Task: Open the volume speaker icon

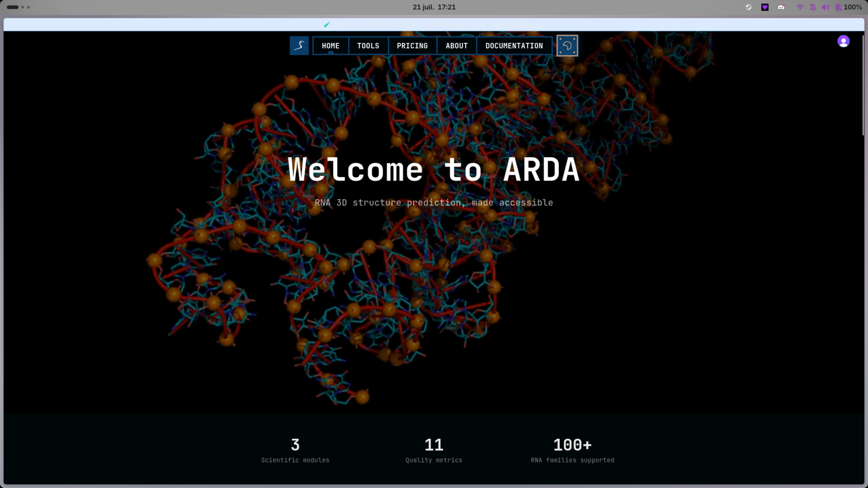Action: click(x=825, y=7)
